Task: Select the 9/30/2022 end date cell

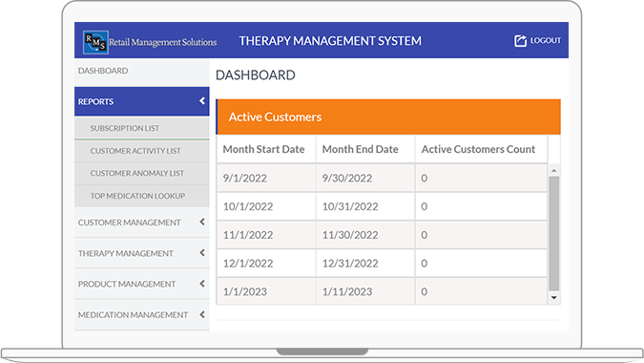Action: (x=365, y=178)
